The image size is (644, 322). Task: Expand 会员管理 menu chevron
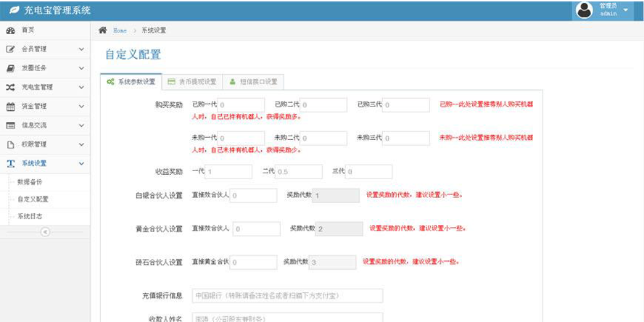pos(81,49)
